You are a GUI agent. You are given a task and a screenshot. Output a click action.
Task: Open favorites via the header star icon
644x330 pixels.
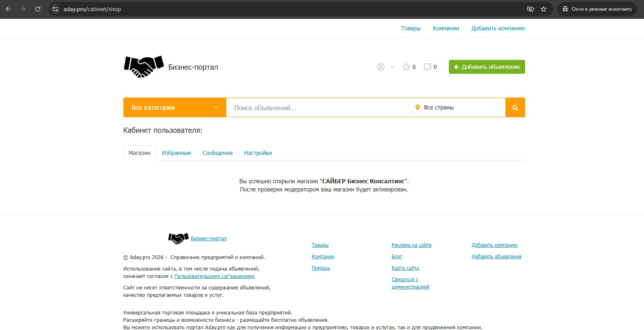pyautogui.click(x=406, y=67)
